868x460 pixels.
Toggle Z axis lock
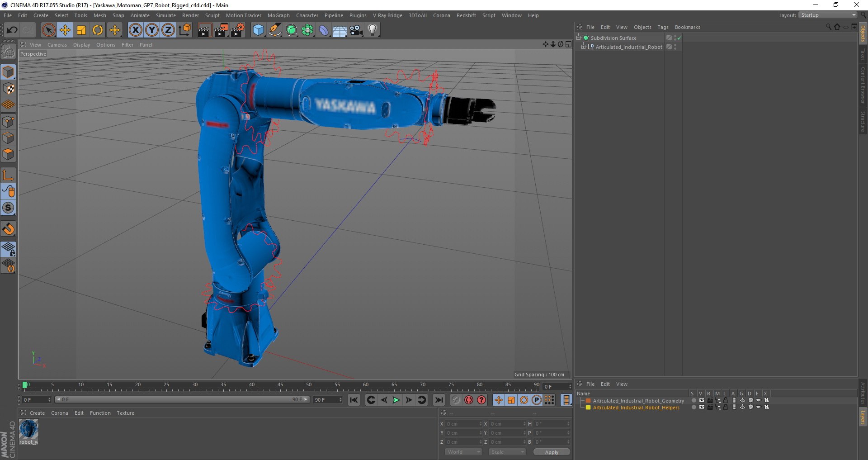tap(168, 30)
